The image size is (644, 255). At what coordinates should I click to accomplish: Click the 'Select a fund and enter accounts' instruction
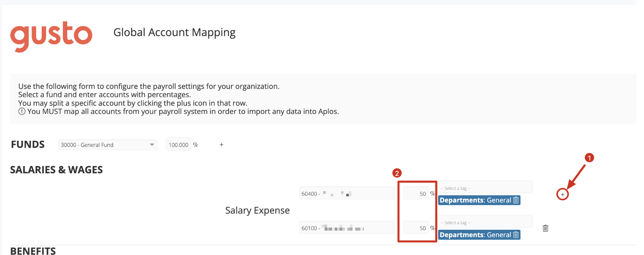coord(105,95)
